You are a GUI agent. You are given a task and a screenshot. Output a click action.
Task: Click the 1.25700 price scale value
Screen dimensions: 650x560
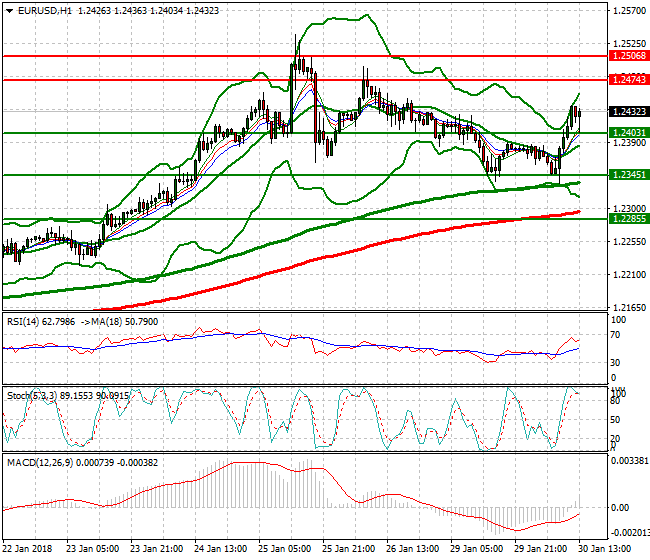point(628,11)
